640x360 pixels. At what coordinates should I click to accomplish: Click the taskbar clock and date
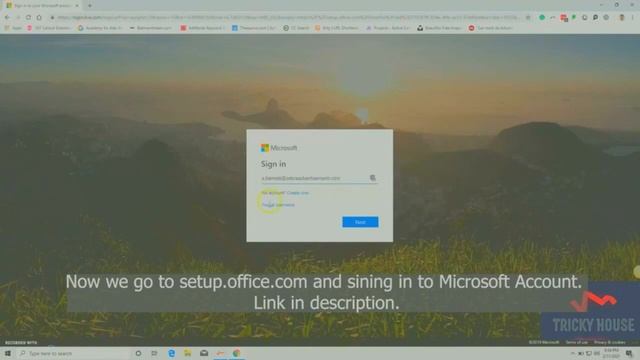click(611, 353)
